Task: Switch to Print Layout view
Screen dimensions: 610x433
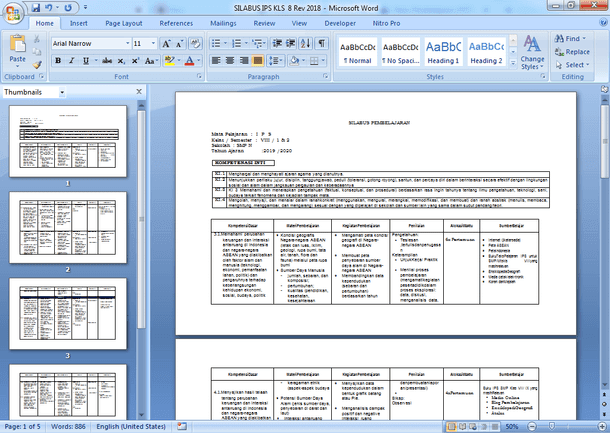Action: pos(452,427)
